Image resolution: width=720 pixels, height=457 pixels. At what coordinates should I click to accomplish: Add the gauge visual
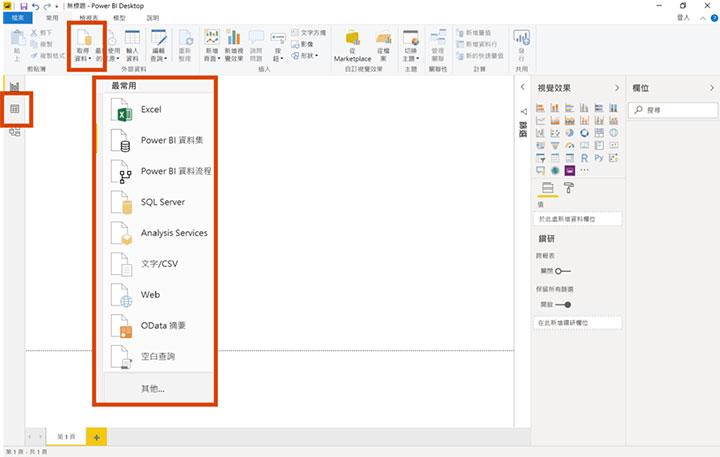570,146
